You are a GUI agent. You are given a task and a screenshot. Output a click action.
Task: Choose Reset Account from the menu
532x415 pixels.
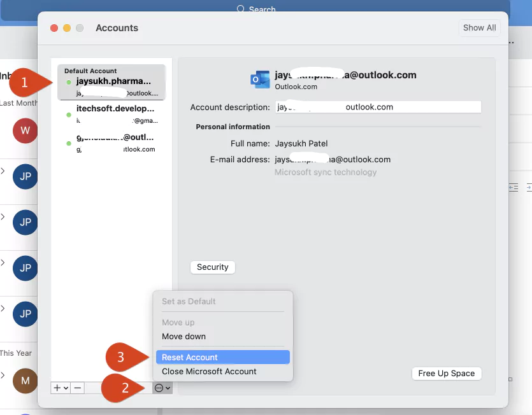(223, 357)
